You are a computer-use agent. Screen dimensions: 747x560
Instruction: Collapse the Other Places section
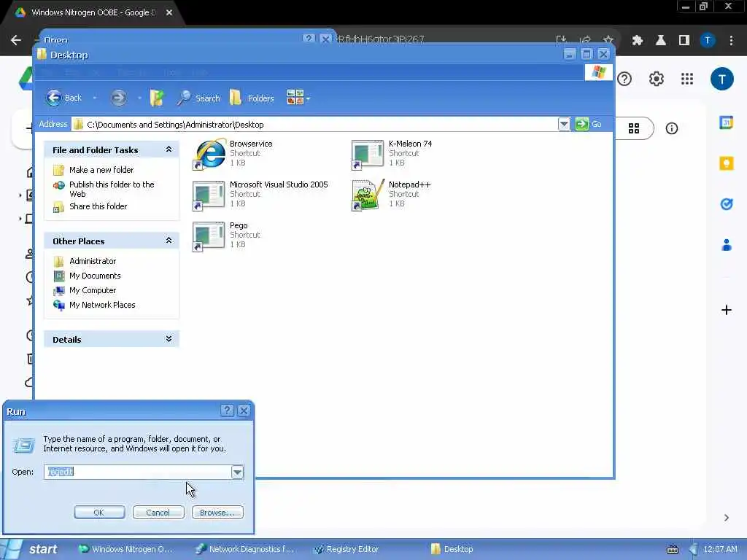tap(169, 241)
